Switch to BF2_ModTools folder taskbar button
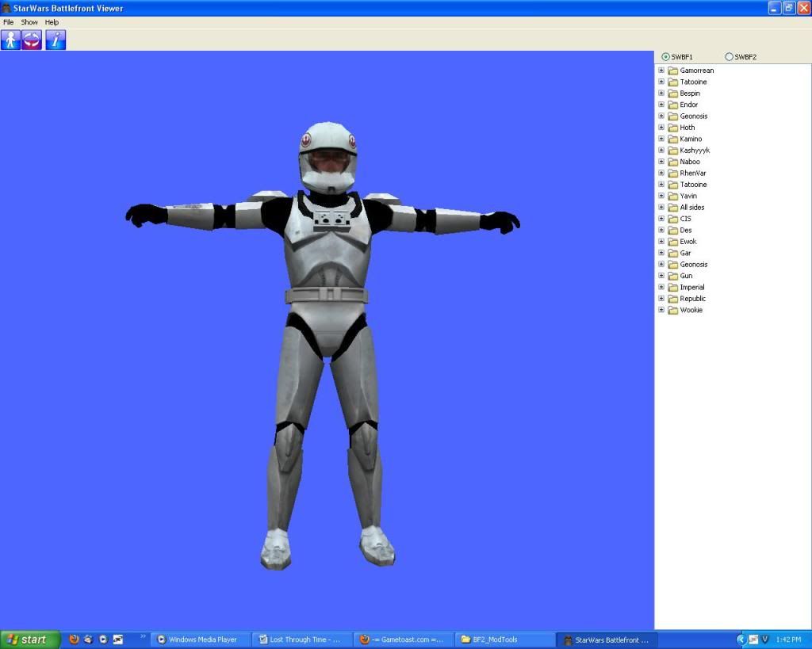 [x=505, y=639]
